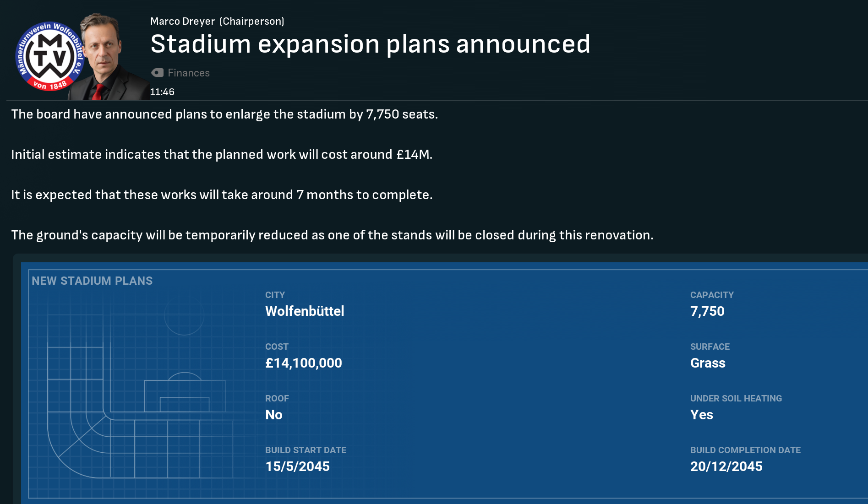Click the Roof No value
This screenshot has height=504, width=868.
click(x=273, y=415)
